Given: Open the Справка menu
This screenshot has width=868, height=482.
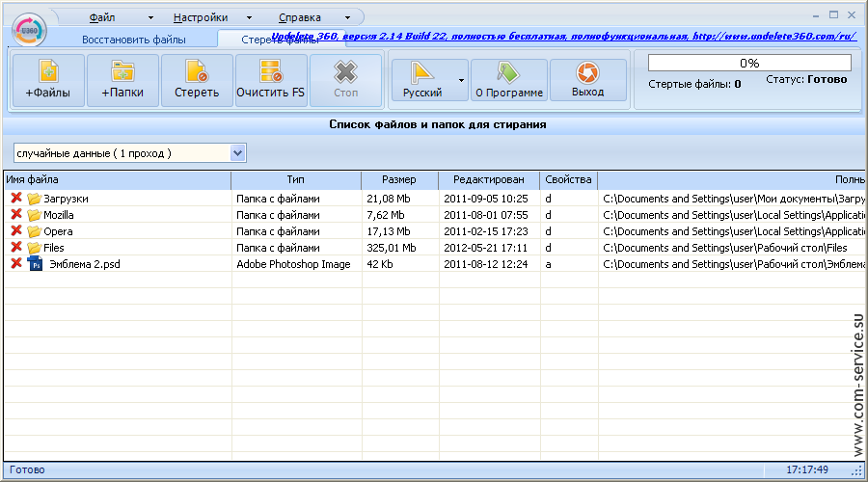Looking at the screenshot, I should (x=300, y=17).
